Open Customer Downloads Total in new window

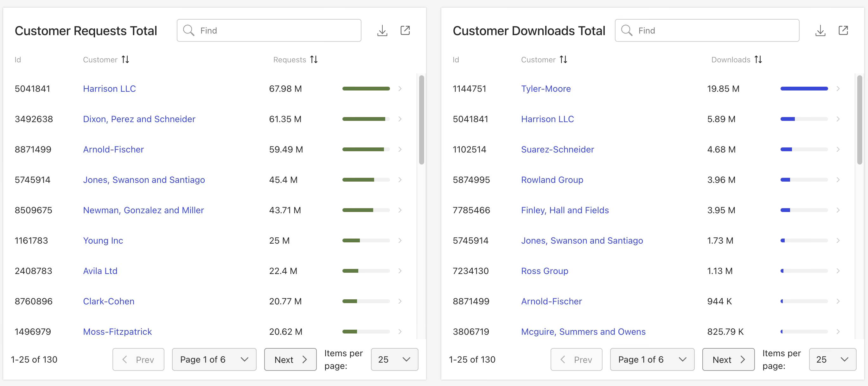843,31
